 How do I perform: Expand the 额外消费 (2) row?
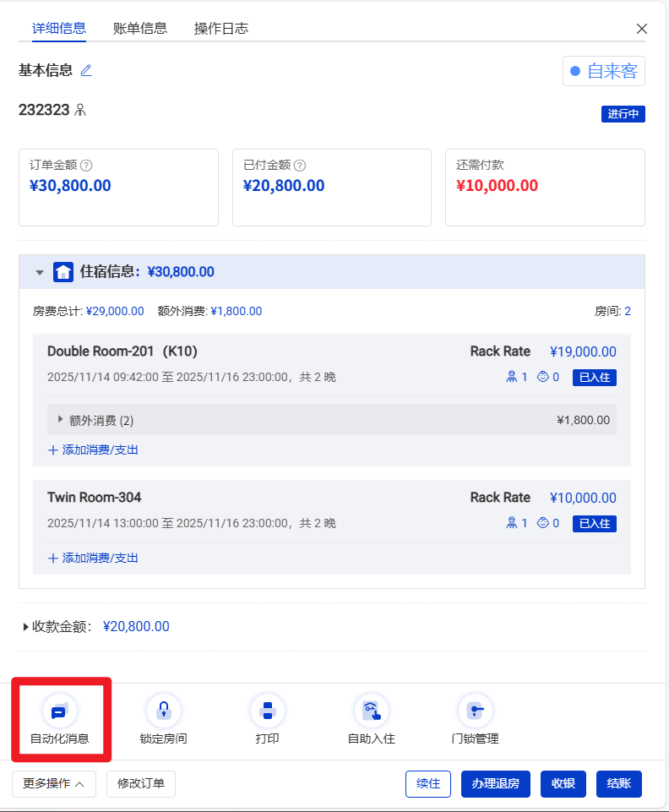click(x=61, y=419)
